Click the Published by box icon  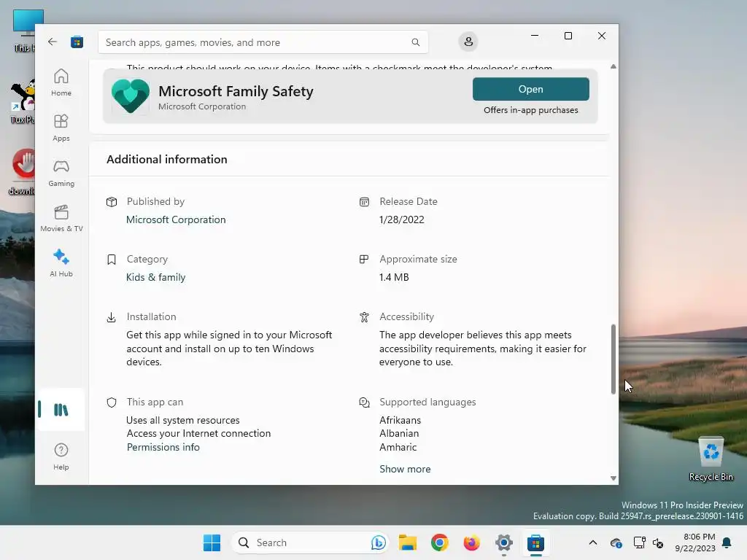pyautogui.click(x=112, y=202)
